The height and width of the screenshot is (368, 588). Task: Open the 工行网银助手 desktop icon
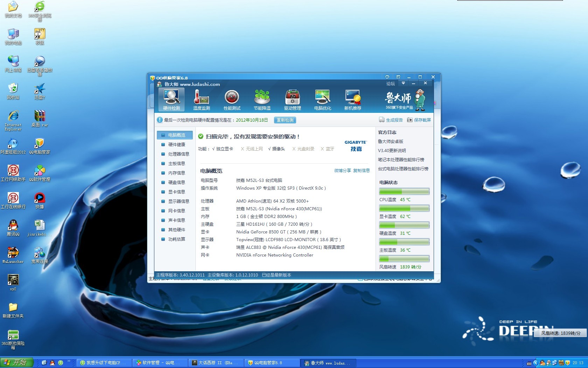click(13, 173)
